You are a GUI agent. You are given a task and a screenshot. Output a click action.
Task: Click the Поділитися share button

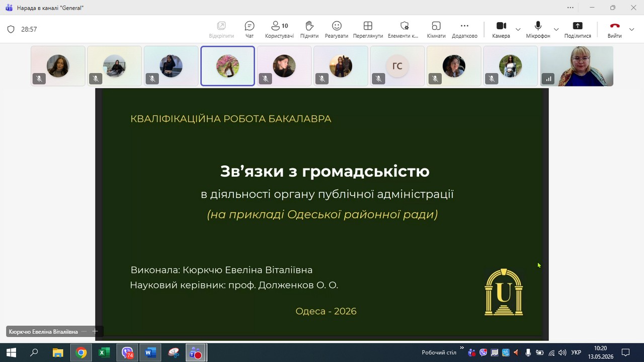[578, 30]
